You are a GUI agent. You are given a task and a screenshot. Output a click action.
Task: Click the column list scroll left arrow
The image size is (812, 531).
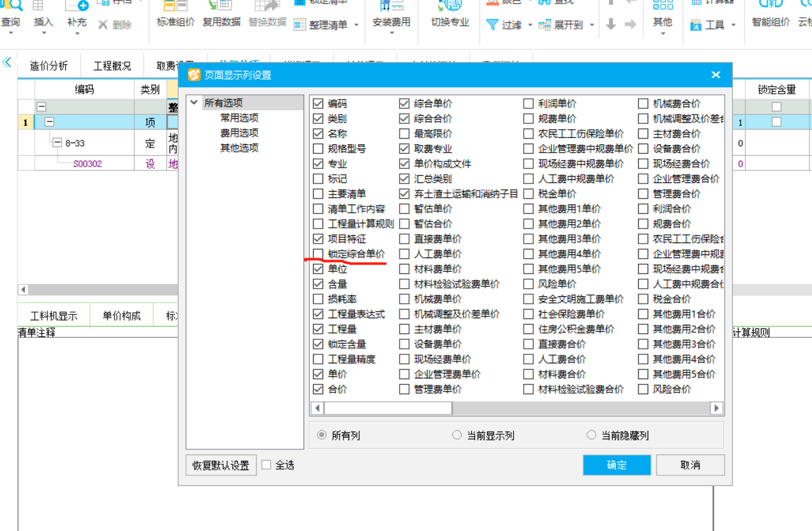click(x=317, y=408)
